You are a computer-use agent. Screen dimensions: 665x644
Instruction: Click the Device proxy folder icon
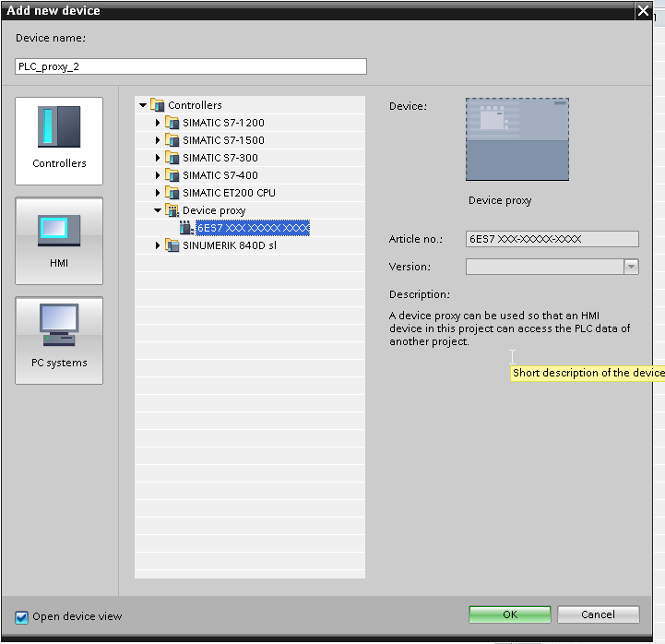point(172,210)
